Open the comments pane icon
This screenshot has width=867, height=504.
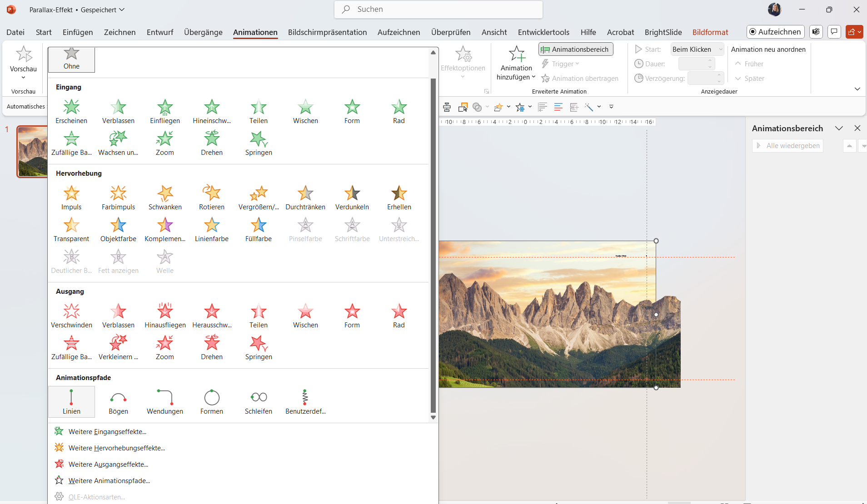(x=834, y=32)
